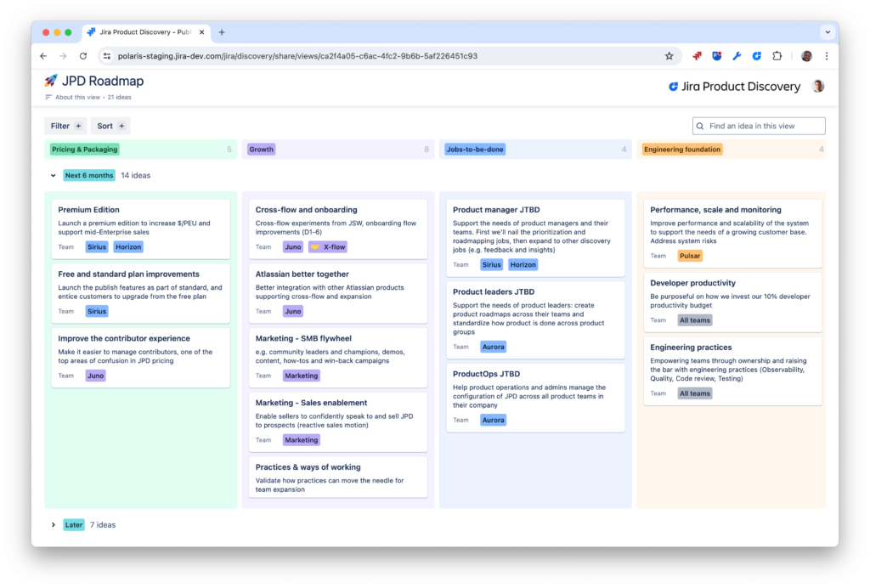Open the Chrome three-dot menu
Screen dimensions: 870x588
(x=827, y=56)
